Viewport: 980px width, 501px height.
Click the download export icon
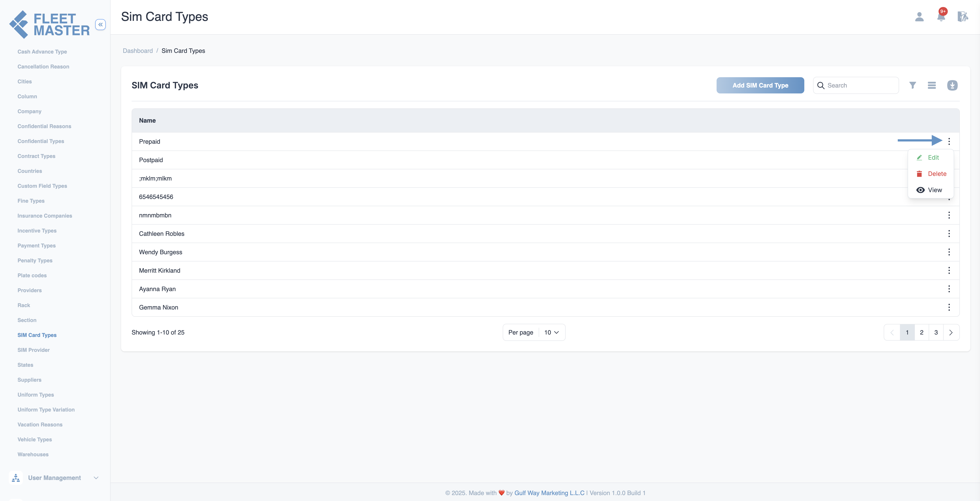coord(952,85)
